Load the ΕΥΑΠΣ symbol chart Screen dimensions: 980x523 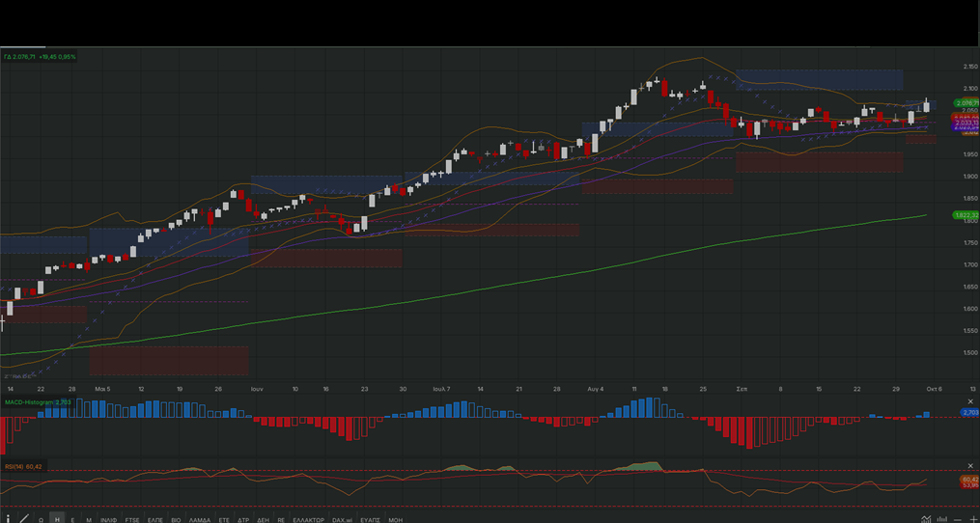(x=371, y=520)
